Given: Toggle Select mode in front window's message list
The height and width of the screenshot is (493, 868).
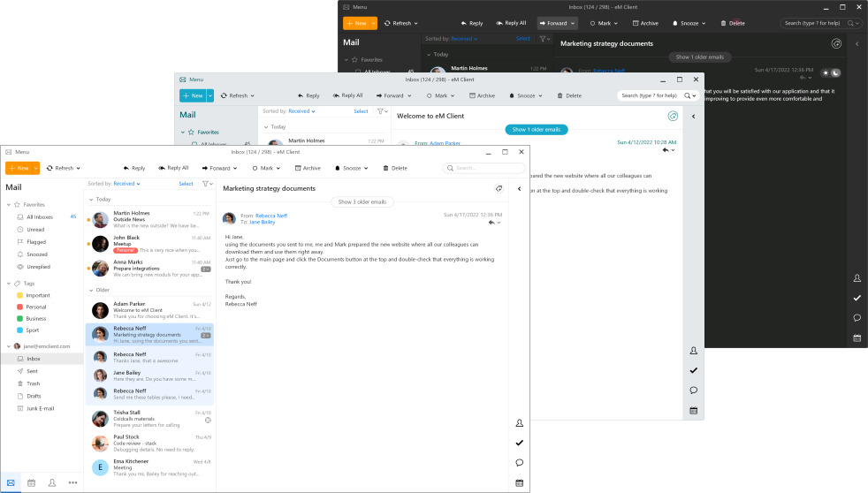Looking at the screenshot, I should tap(186, 184).
